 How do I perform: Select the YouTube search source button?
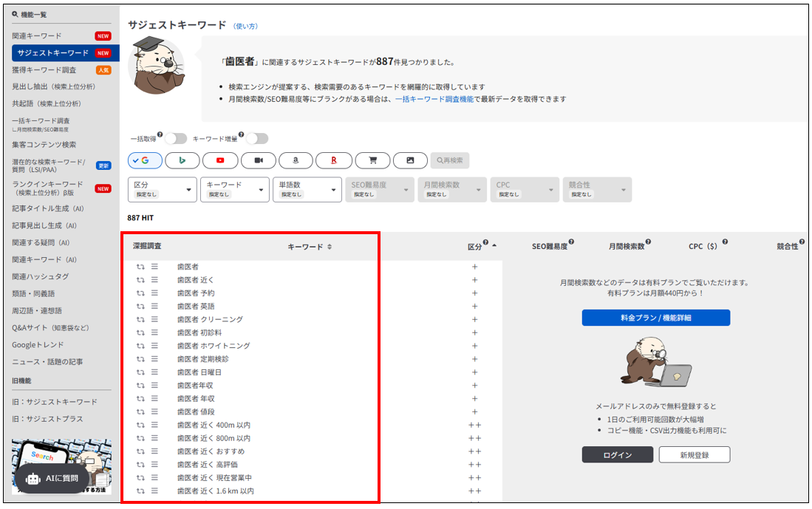pyautogui.click(x=220, y=160)
